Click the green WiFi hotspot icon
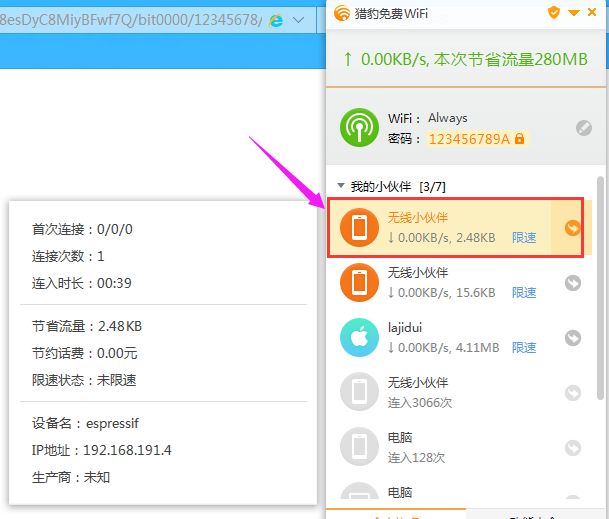 point(359,127)
